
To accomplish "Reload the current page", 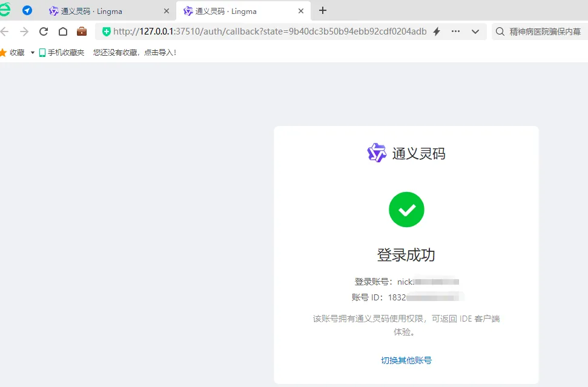I will 44,31.
